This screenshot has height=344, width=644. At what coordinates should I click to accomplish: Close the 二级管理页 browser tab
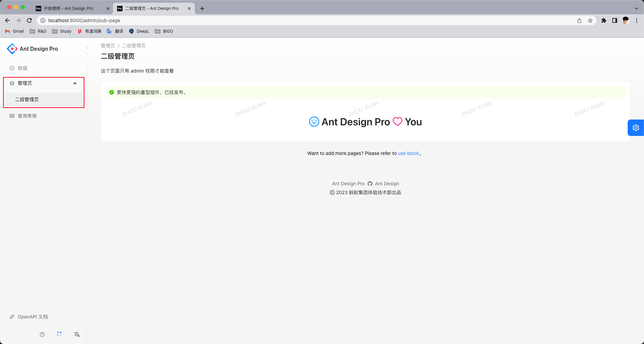189,9
